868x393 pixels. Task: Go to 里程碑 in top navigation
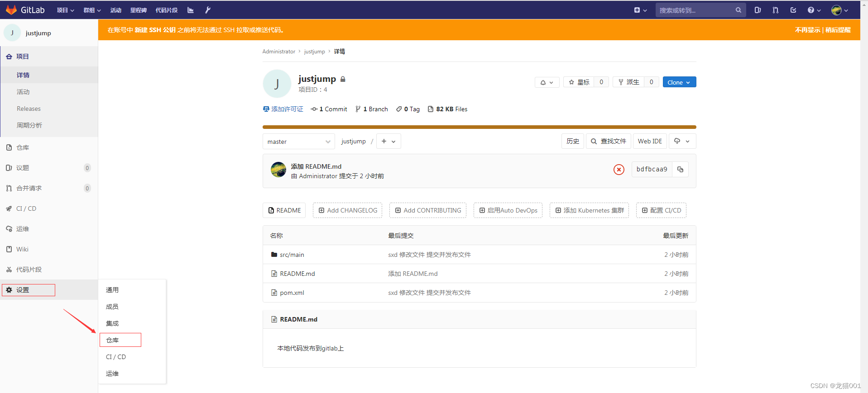138,10
